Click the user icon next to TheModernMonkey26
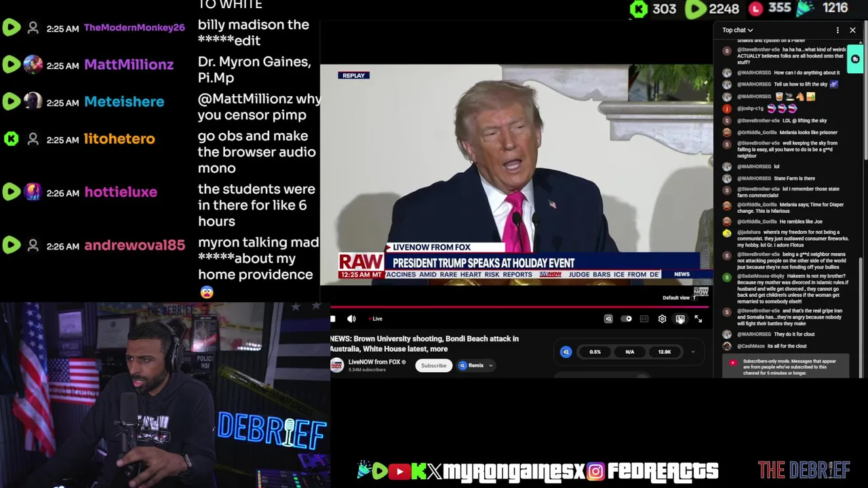Viewport: 868px width, 488px height. (x=33, y=28)
